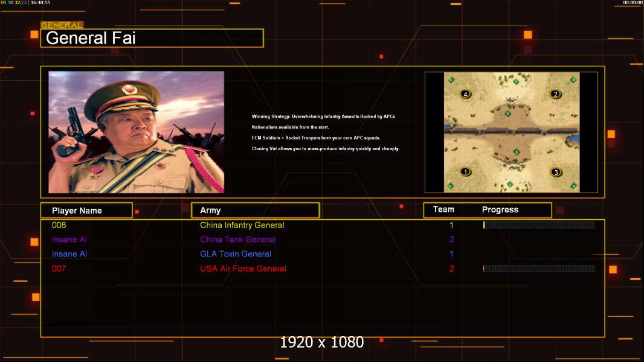Click start position marker 2 on the map
Screen dimensions: 644x362
click(555, 94)
